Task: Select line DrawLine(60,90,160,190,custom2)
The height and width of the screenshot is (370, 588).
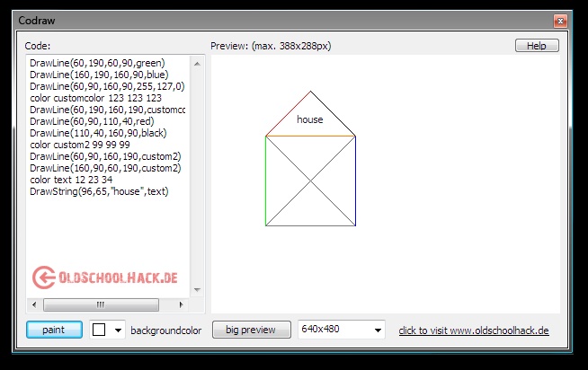Action: [x=105, y=156]
